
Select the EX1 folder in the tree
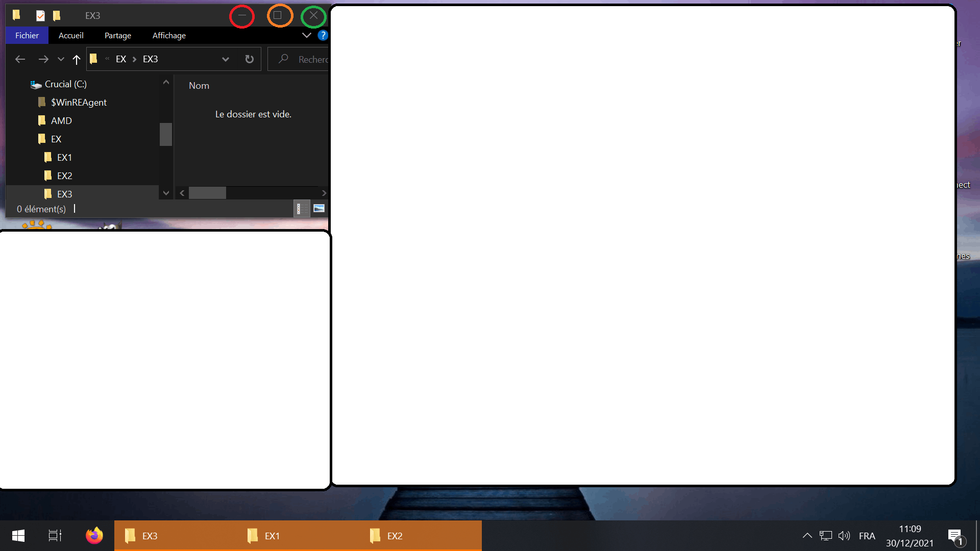point(64,157)
